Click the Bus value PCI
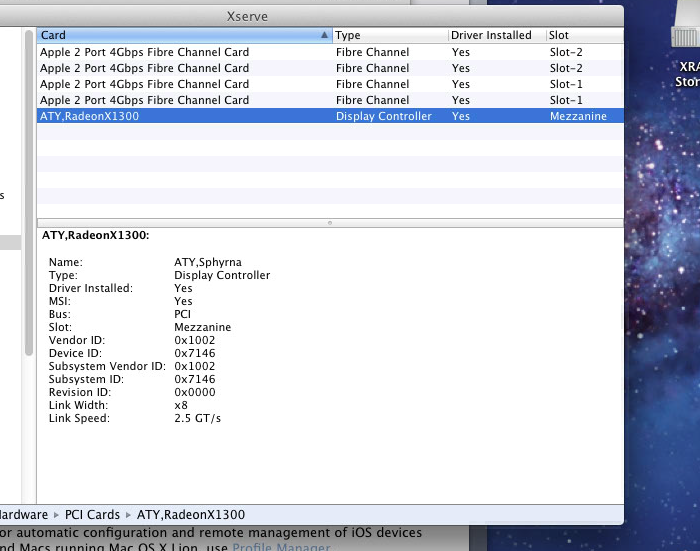Screen dimensions: 700x551 [182, 314]
